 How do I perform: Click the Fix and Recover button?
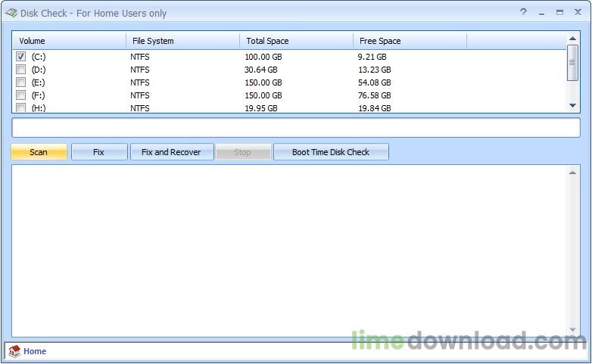click(171, 152)
